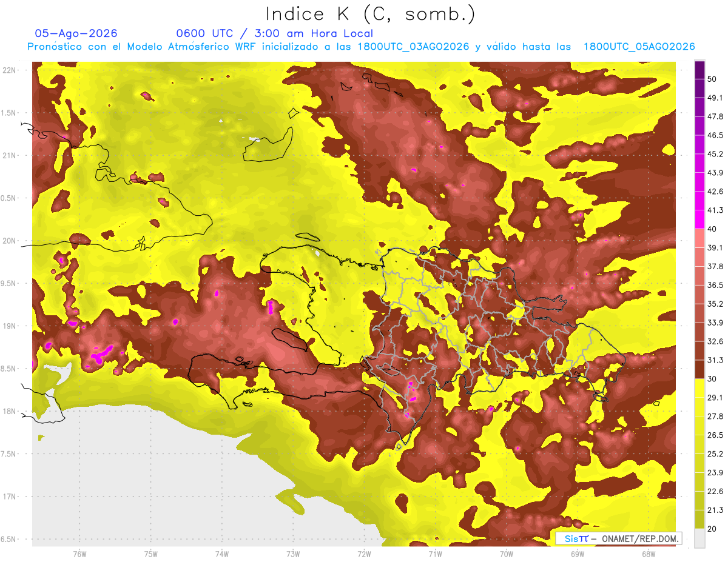The height and width of the screenshot is (562, 728).
Task: Click the colorbar value "21.3"
Action: tap(715, 510)
